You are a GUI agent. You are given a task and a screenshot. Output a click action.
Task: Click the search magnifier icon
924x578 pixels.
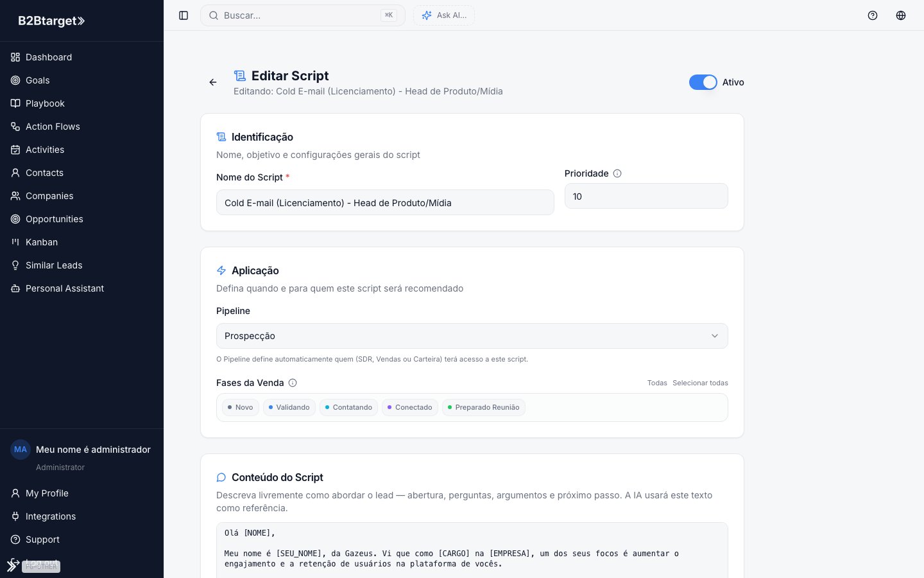pos(214,15)
